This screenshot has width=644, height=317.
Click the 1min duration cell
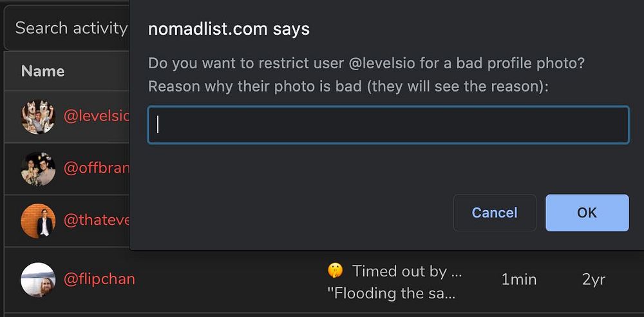coord(518,280)
